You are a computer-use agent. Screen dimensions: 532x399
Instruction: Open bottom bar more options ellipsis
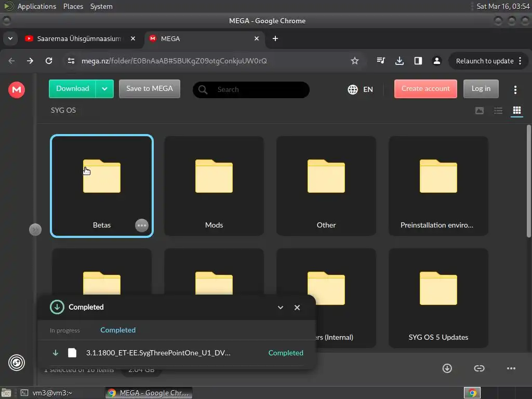tap(511, 368)
